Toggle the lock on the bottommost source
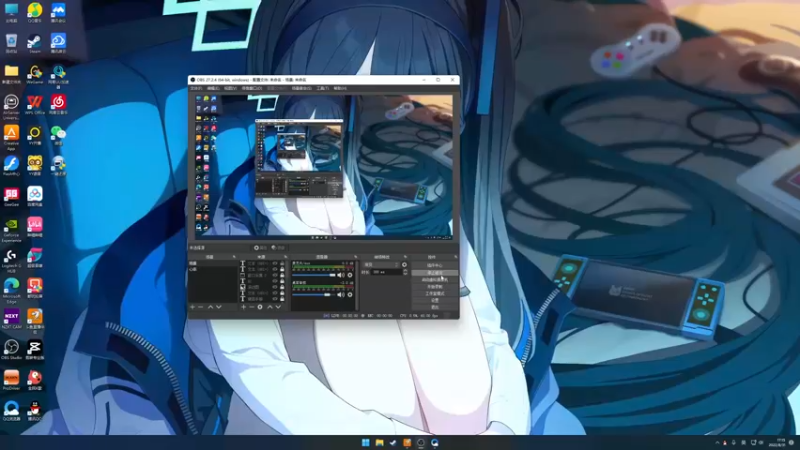Screen dimensions: 800x450 (x=282, y=299)
